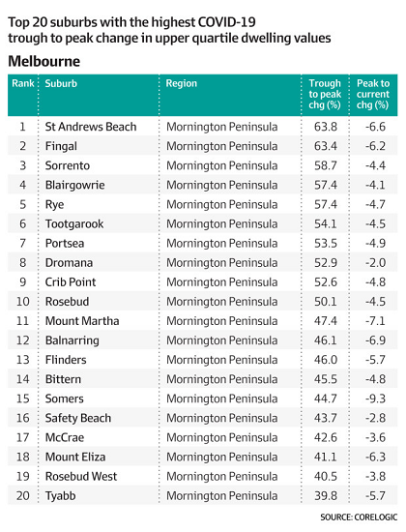Image resolution: width=406 pixels, height=532 pixels.
Task: Click the Region column header
Action: click(x=181, y=83)
